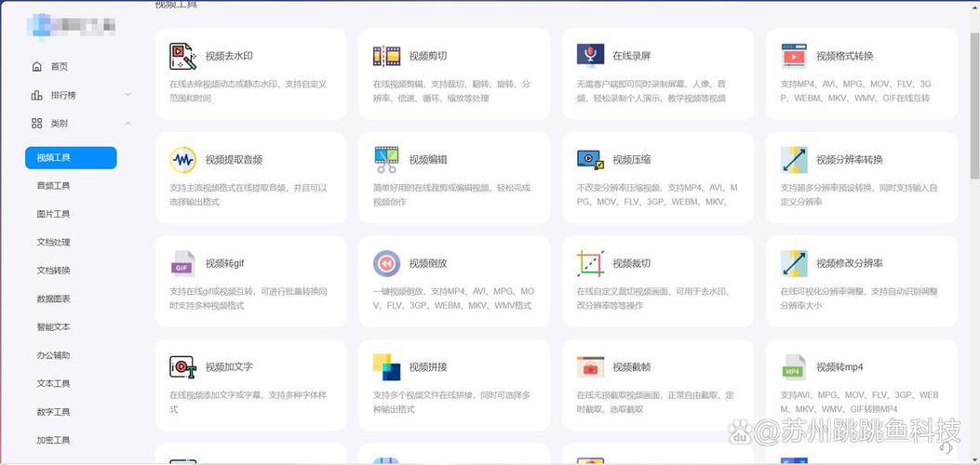Screen dimensions: 980x465
Task: Open the 视频转gif title link
Action: (225, 263)
